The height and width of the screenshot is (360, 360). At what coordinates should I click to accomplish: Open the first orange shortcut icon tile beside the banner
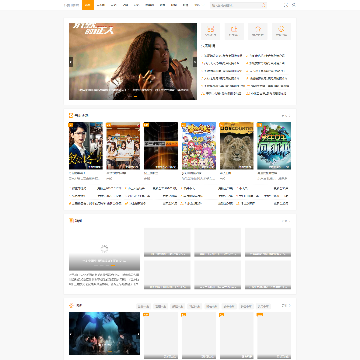[210, 31]
